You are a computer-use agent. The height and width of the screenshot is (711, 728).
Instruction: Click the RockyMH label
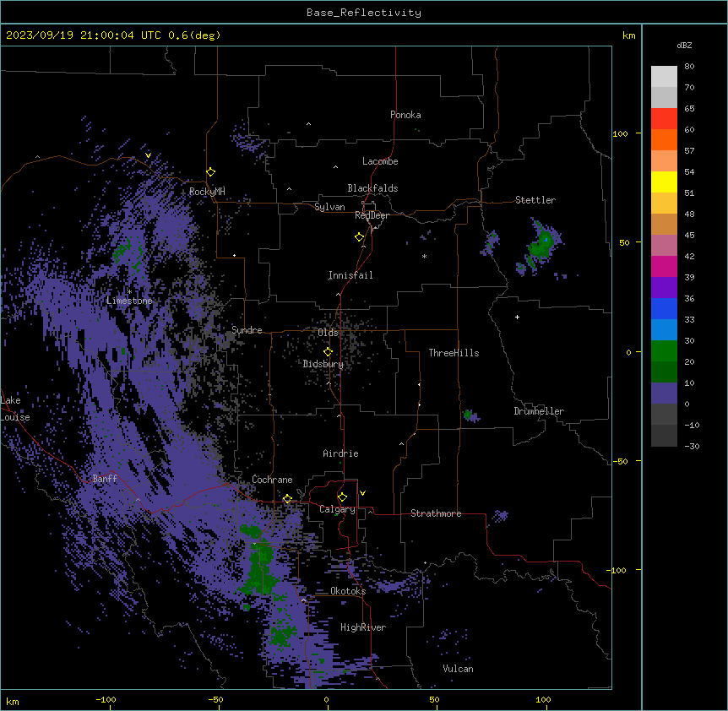pos(207,192)
